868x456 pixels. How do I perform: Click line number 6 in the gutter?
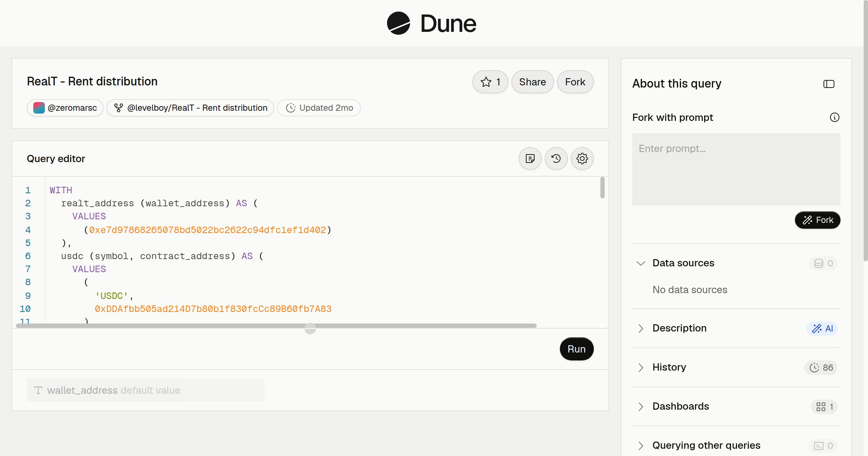pos(28,256)
